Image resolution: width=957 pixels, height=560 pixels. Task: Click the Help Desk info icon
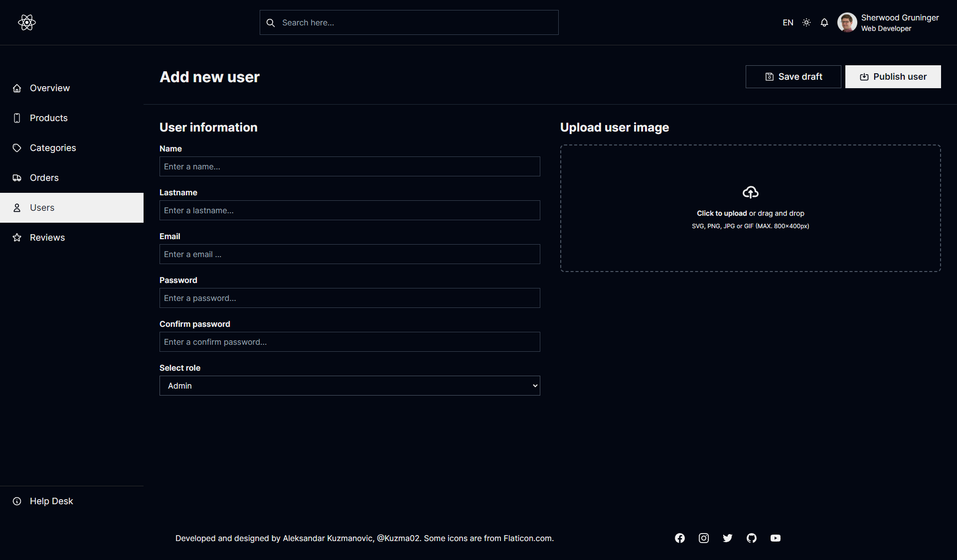pos(17,501)
